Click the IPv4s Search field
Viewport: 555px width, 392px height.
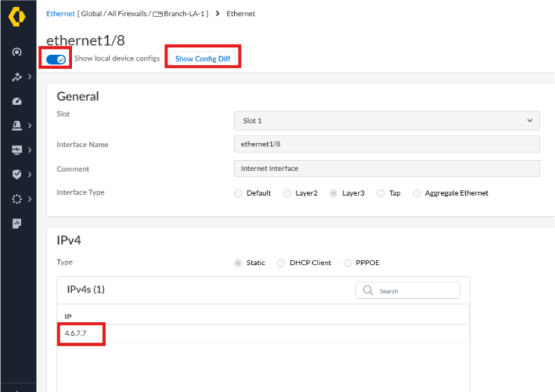point(407,290)
